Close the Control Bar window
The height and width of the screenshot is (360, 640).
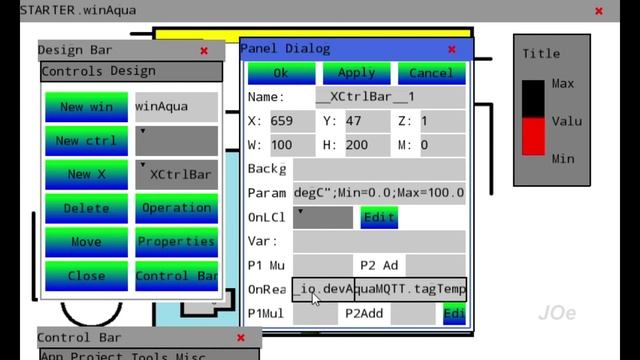(x=241, y=338)
